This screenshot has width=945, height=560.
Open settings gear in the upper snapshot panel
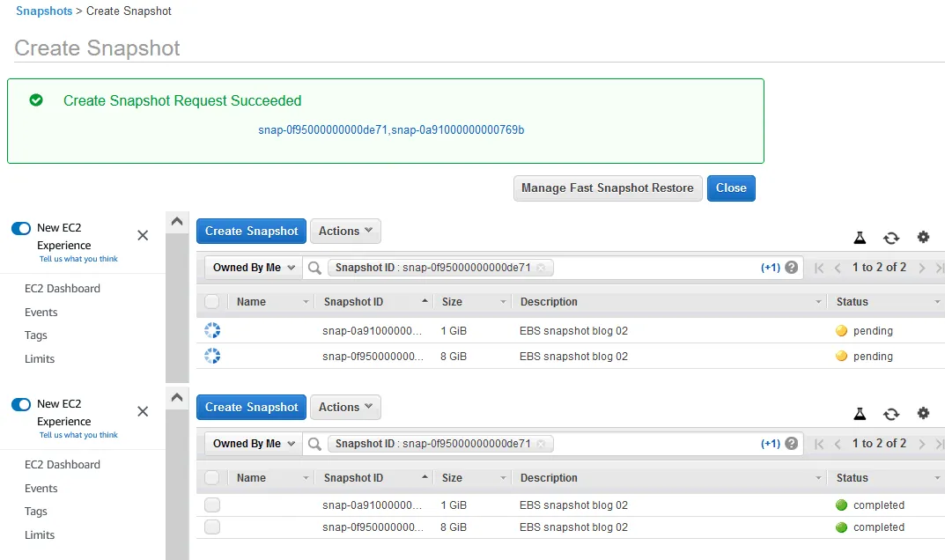click(x=923, y=237)
